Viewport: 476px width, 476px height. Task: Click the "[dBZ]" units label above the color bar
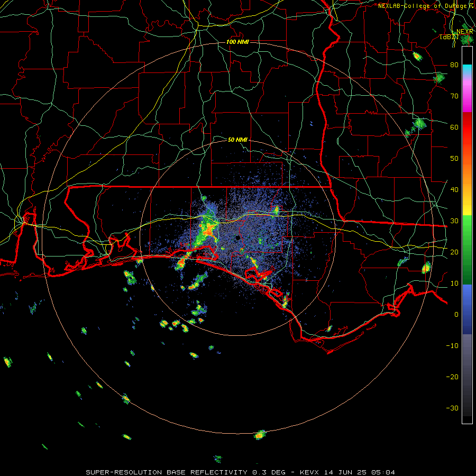(x=449, y=37)
